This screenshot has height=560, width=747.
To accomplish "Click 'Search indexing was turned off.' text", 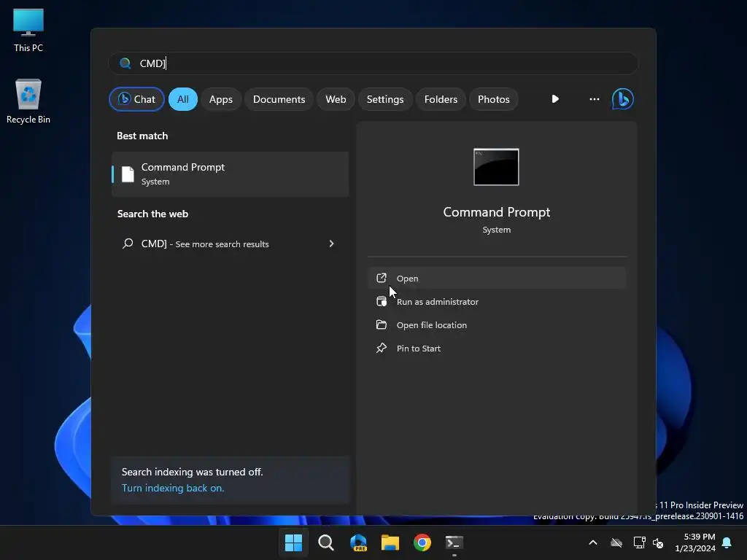I will [192, 472].
